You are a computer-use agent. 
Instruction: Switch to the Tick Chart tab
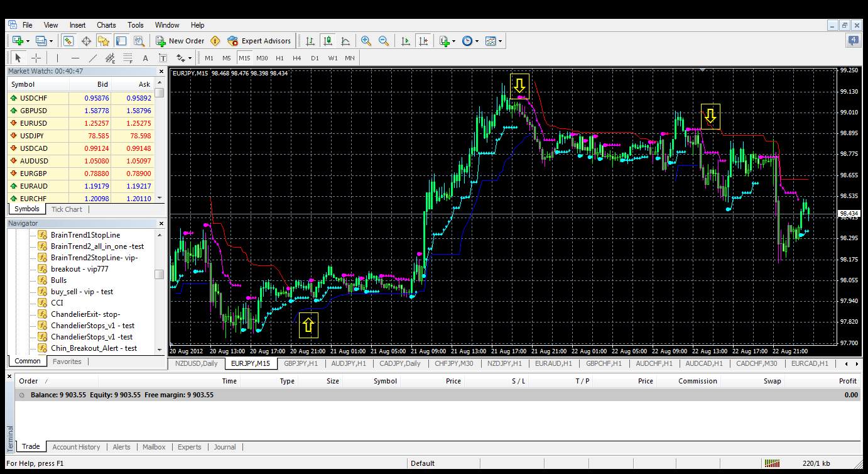coord(67,209)
